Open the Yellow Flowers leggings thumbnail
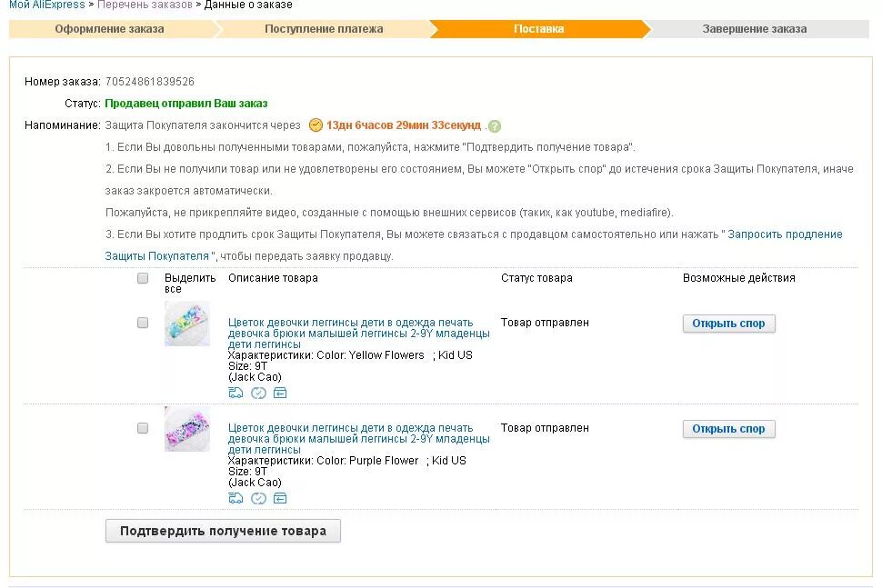882x588 pixels. pyautogui.click(x=187, y=324)
